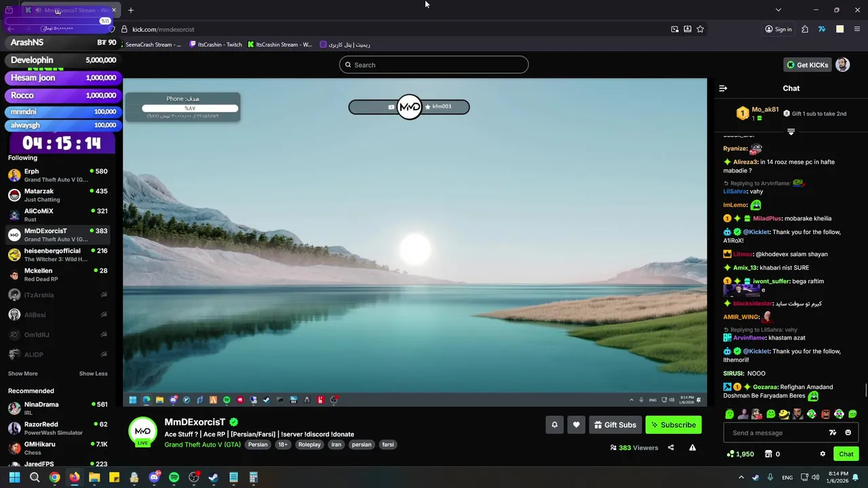Open the share icon beside viewer count
This screenshot has width=868, height=488.
671,447
